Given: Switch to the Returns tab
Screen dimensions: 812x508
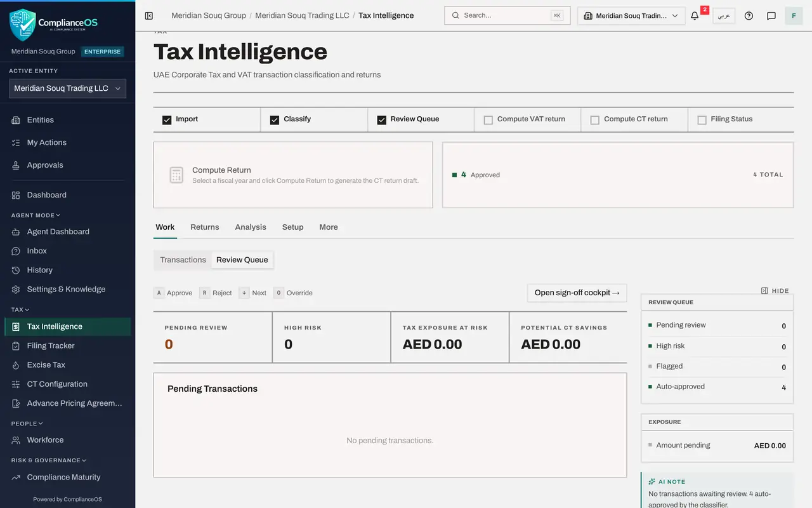Looking at the screenshot, I should coord(205,227).
